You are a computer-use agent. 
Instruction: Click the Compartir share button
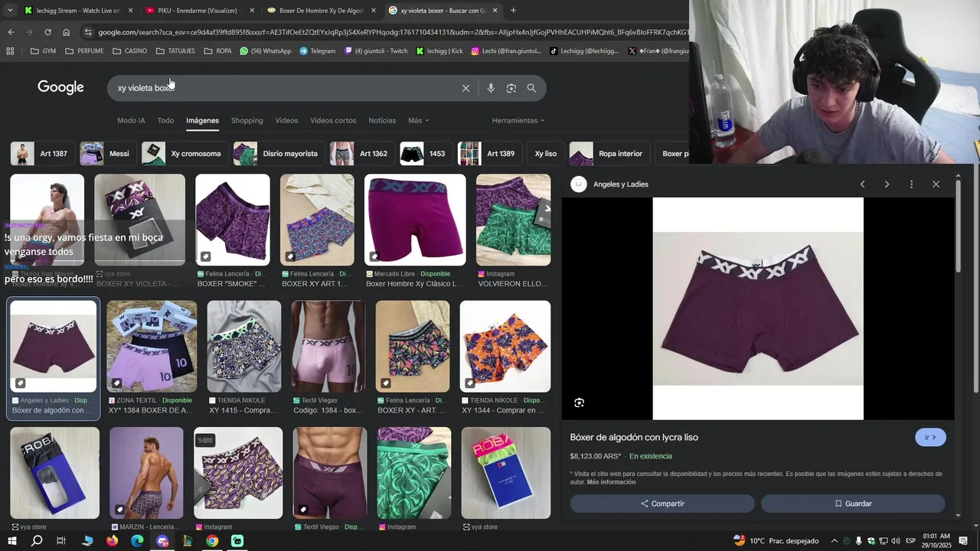coord(662,504)
